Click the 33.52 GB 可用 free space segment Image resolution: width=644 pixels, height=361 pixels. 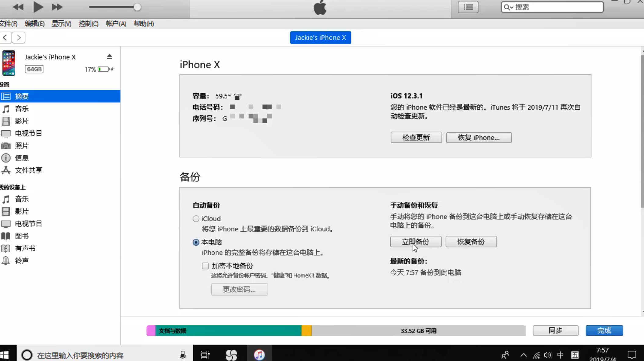click(x=418, y=331)
